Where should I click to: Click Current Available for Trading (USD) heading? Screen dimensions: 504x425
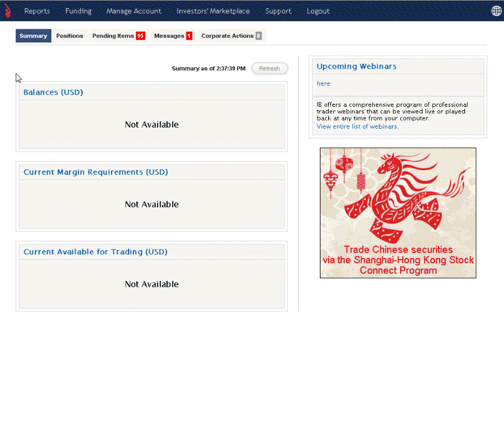pos(96,251)
